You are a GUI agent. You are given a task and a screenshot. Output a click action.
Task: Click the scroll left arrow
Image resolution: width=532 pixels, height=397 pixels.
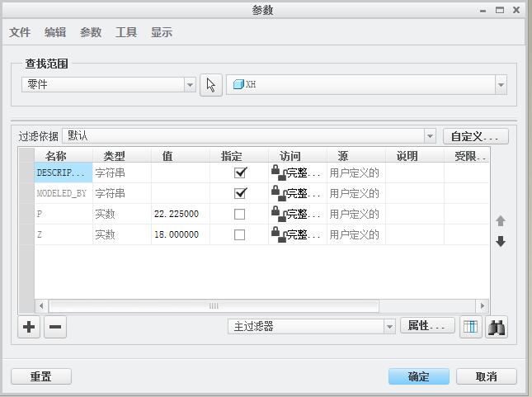(41, 306)
